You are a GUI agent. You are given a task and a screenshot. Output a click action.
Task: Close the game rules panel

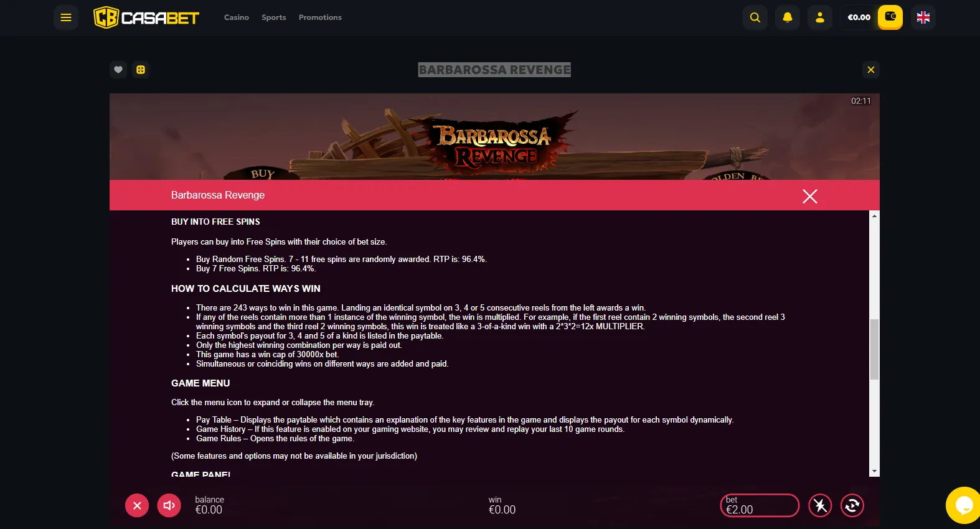[810, 196]
